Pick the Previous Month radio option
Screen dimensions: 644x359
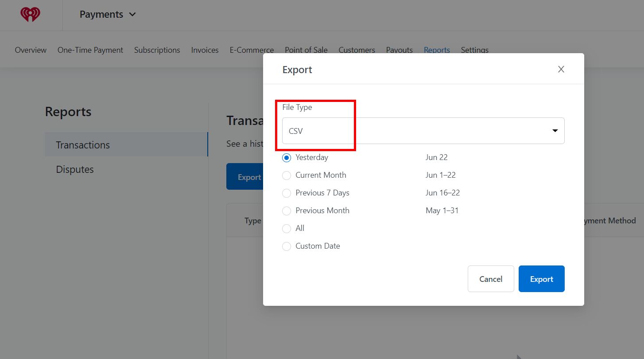click(287, 211)
